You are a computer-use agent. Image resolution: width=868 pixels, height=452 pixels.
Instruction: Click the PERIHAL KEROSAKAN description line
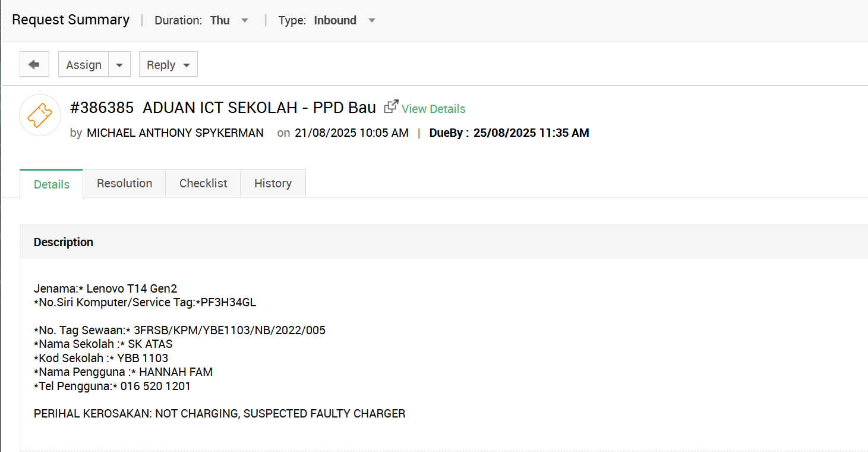pos(219,414)
